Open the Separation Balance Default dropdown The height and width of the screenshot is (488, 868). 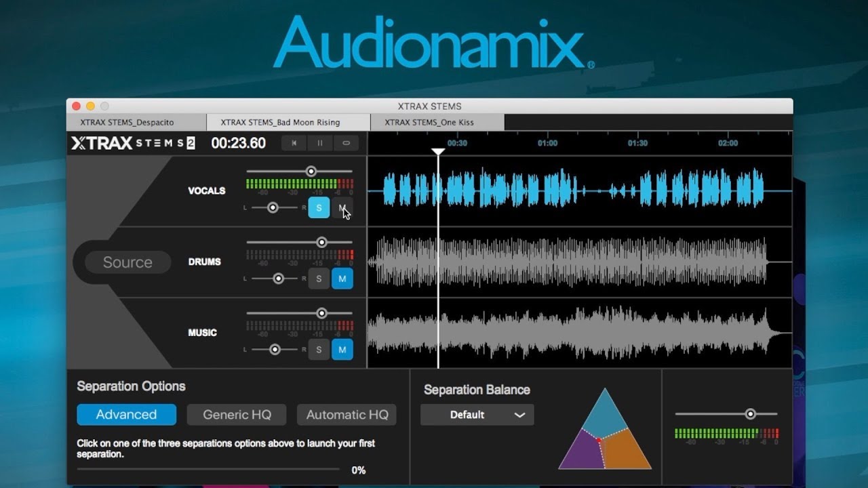pos(477,415)
